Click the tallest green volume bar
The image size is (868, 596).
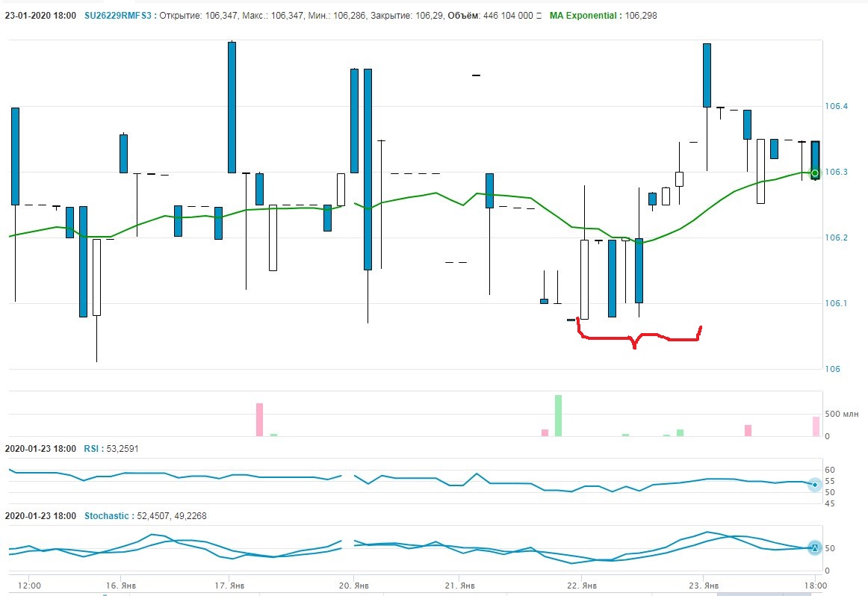(558, 415)
